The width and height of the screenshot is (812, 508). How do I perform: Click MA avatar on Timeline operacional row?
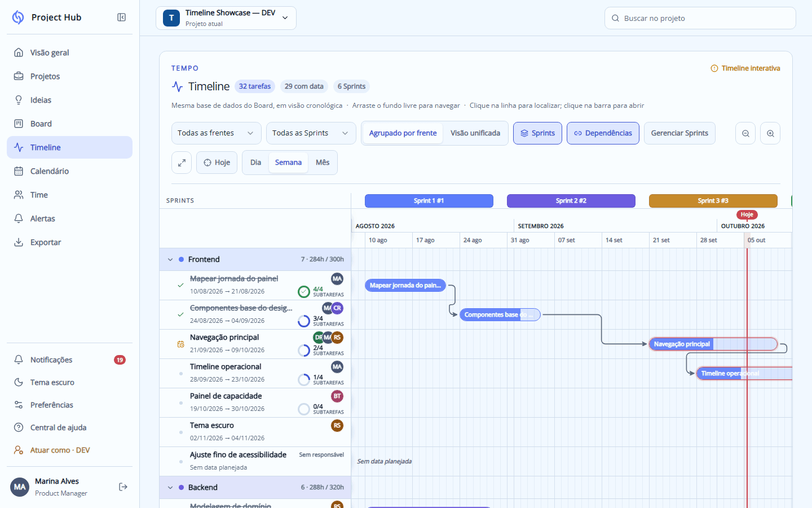tap(337, 367)
